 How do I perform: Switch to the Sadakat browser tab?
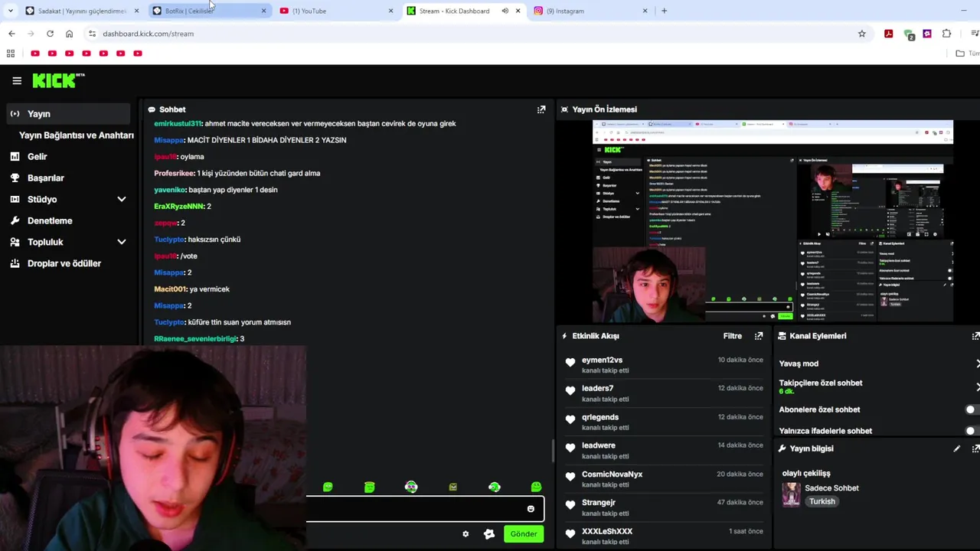pos(81,11)
